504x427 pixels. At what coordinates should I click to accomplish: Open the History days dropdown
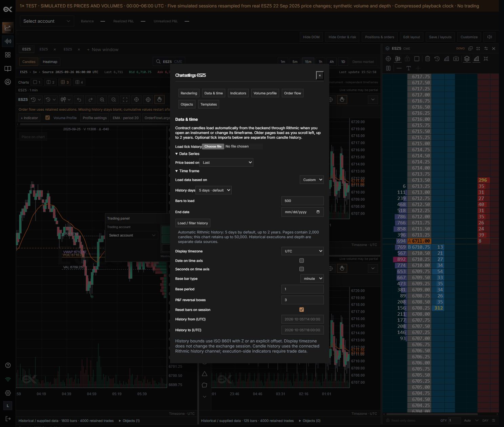(x=214, y=190)
